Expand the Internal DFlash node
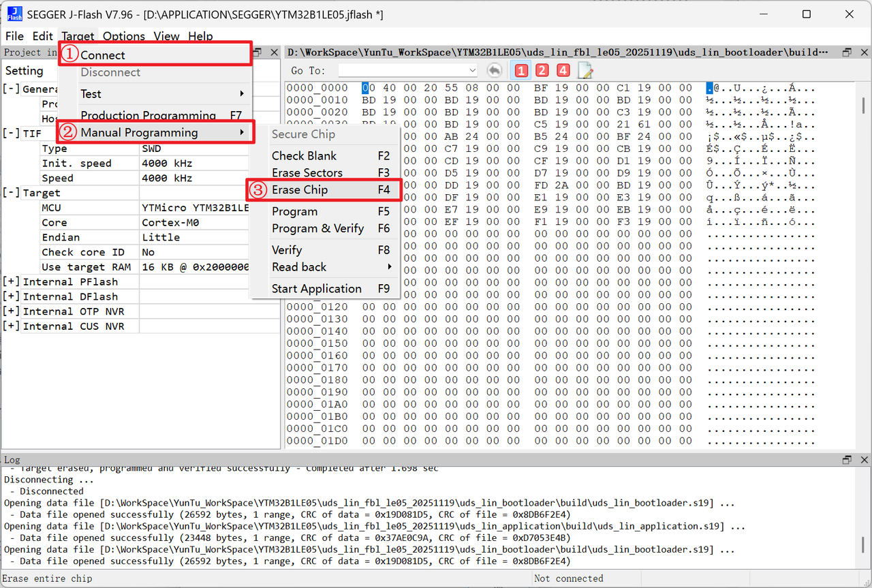The height and width of the screenshot is (588, 872). [12, 297]
